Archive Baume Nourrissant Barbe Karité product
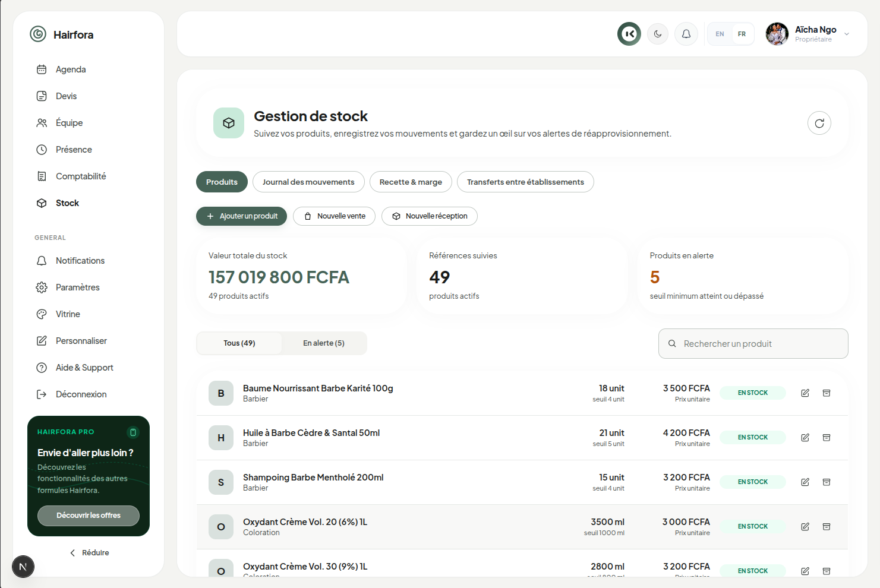Image resolution: width=880 pixels, height=588 pixels. (827, 393)
